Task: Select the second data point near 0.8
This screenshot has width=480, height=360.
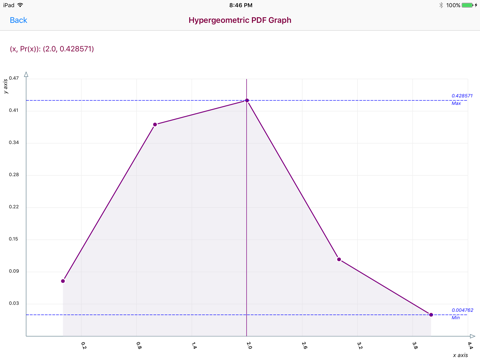Action: tap(155, 124)
